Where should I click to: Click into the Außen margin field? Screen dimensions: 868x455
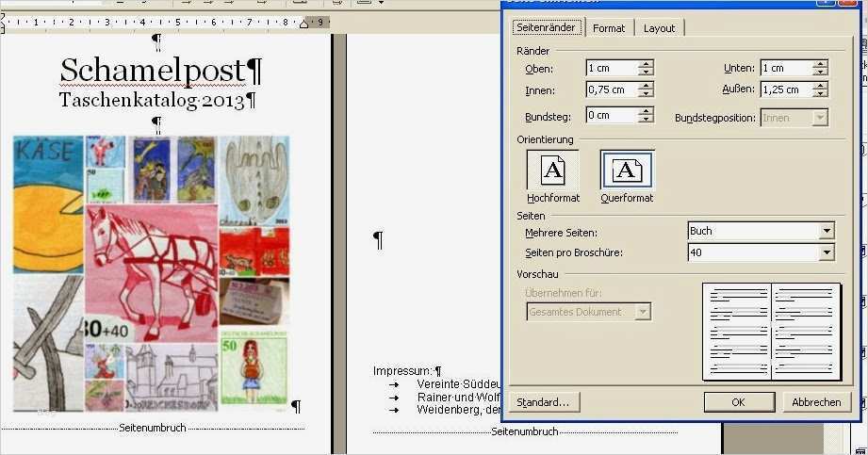787,89
